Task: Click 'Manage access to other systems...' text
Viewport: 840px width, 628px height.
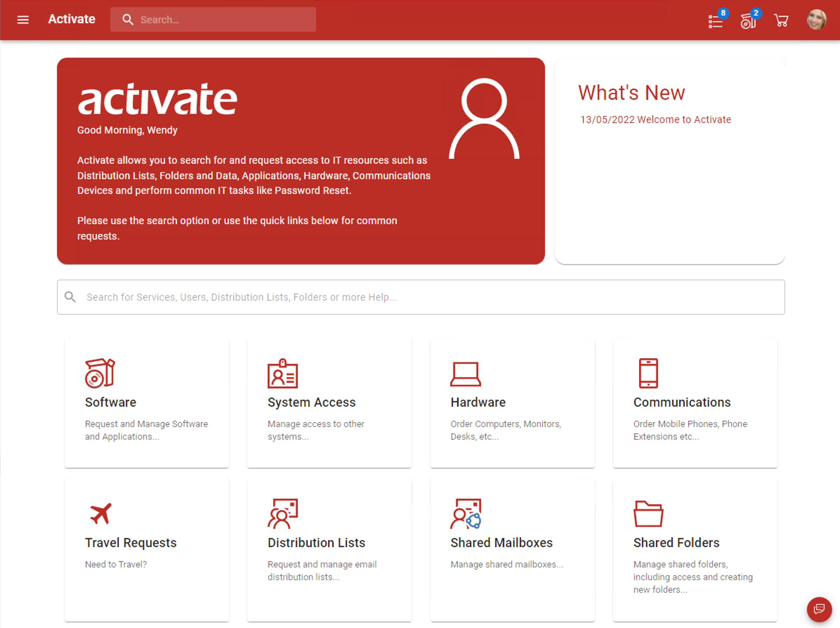Action: pyautogui.click(x=316, y=431)
